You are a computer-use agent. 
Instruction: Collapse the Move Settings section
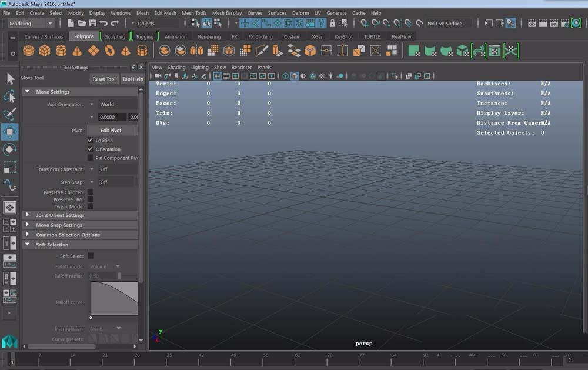(x=27, y=91)
